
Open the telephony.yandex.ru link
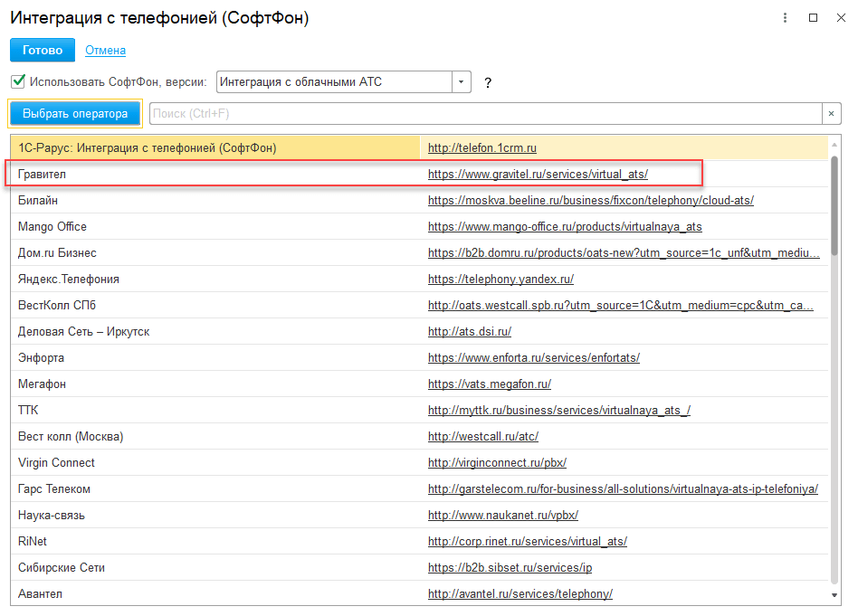click(500, 279)
